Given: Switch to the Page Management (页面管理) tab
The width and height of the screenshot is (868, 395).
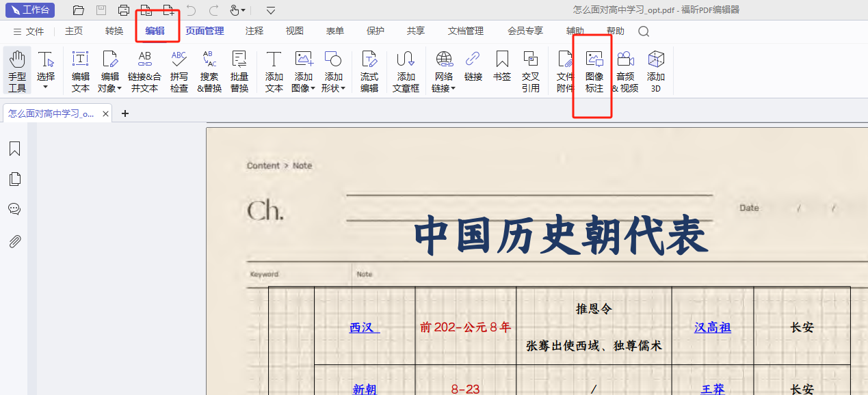Looking at the screenshot, I should click(x=205, y=31).
